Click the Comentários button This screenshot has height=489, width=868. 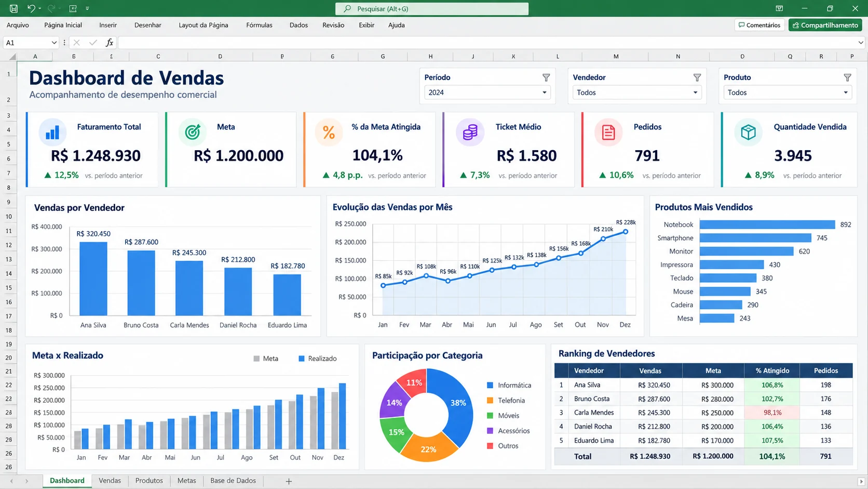(759, 25)
